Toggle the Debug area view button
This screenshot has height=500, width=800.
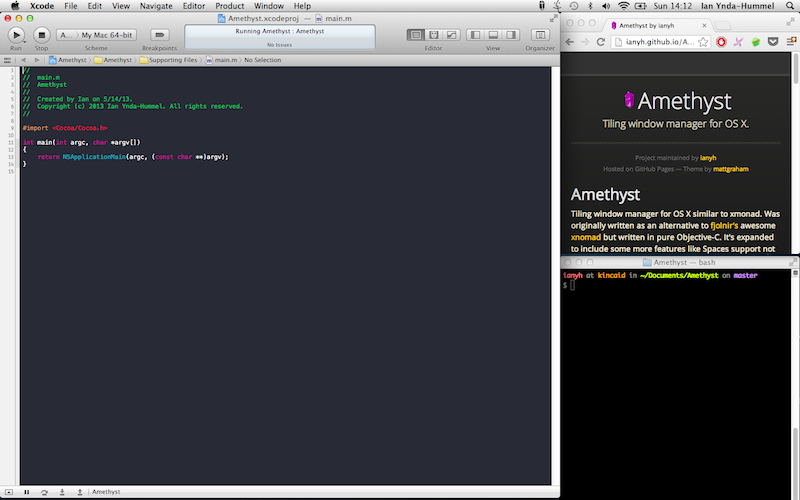[x=493, y=35]
